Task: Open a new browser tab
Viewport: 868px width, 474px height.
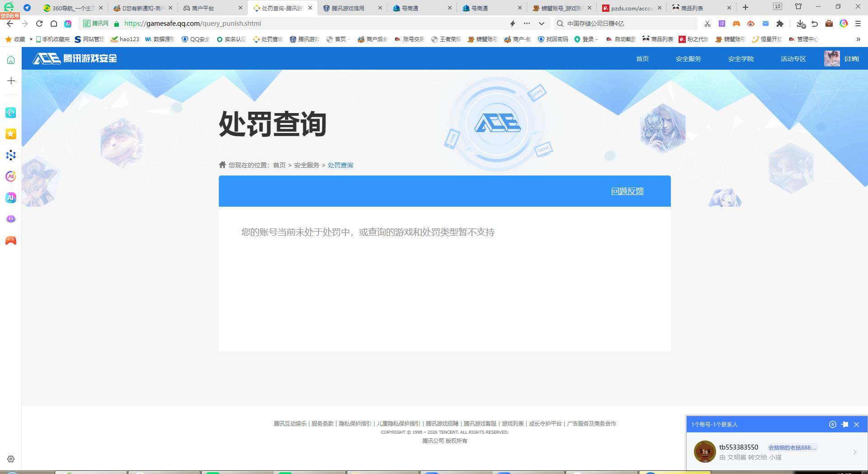Action: click(745, 8)
